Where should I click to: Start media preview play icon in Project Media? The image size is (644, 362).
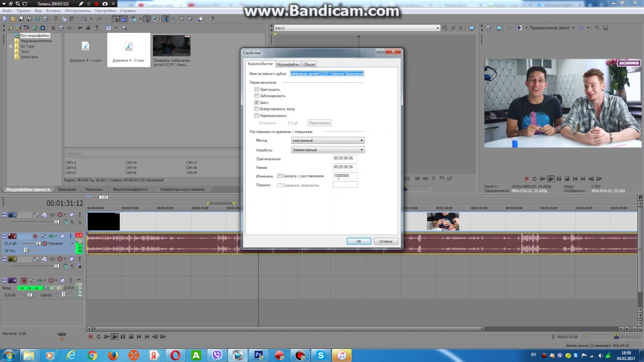tap(80, 28)
